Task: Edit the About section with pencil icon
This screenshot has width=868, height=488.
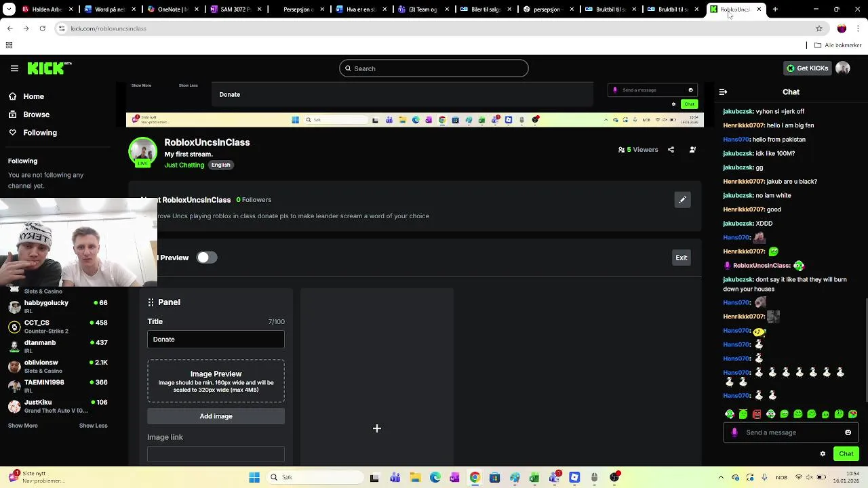Action: [x=682, y=199]
